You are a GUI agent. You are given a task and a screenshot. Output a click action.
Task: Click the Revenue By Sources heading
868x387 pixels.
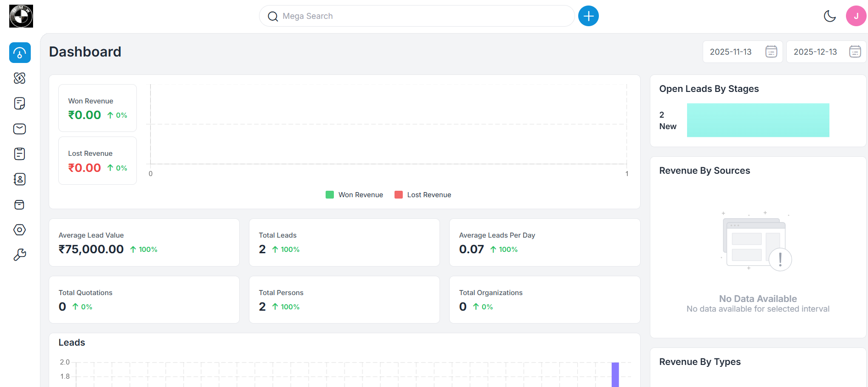coord(705,171)
